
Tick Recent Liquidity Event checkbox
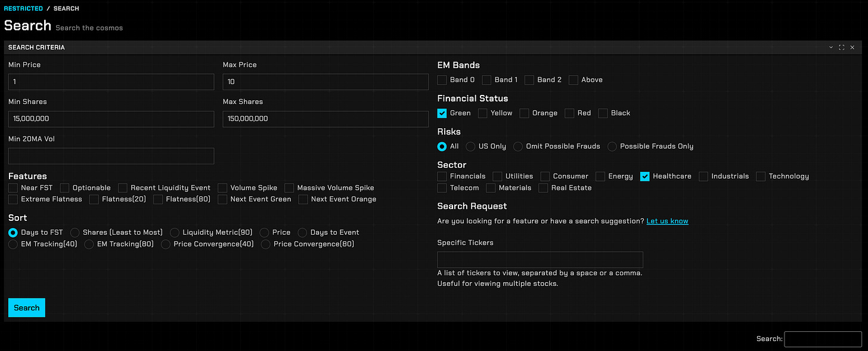[x=123, y=188]
